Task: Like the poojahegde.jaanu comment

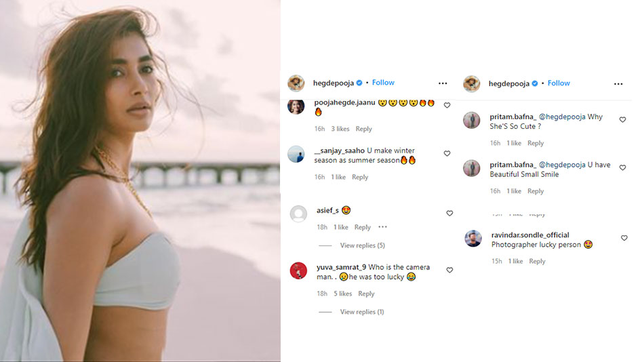Action: 447,106
